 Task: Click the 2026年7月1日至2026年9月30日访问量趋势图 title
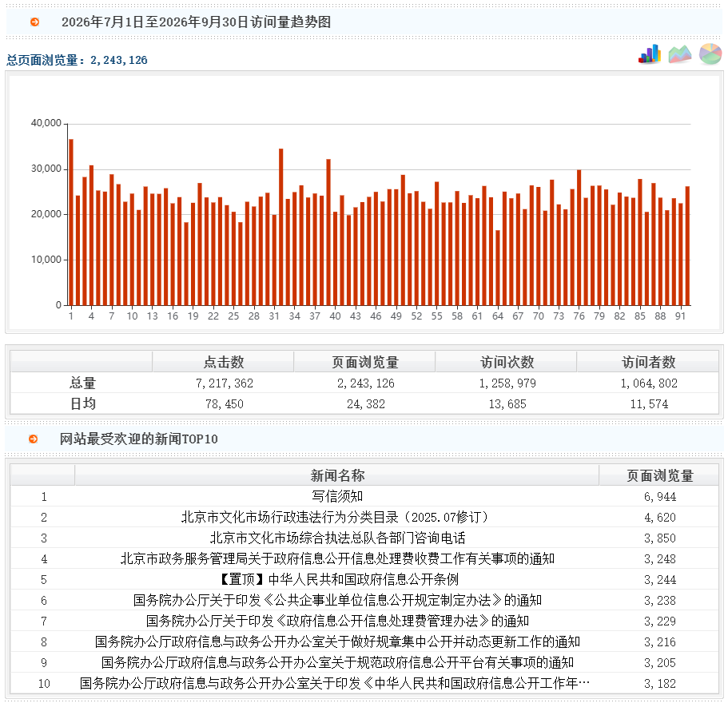click(196, 22)
